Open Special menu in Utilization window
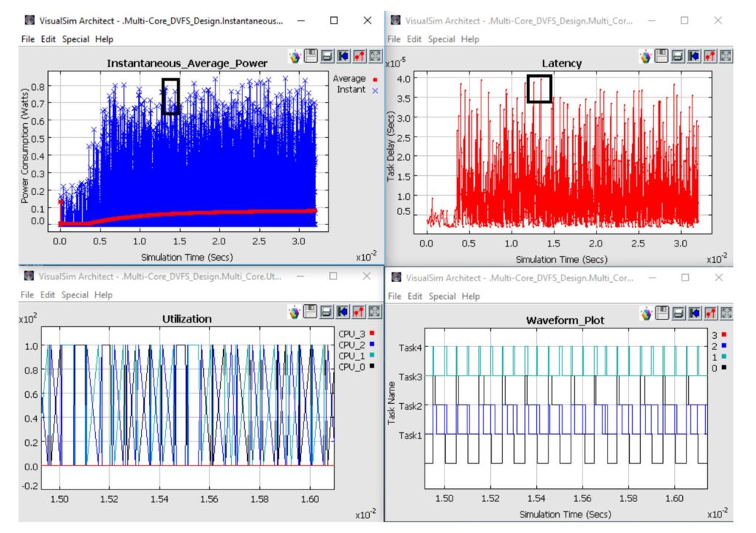756x533 pixels. pos(75,295)
